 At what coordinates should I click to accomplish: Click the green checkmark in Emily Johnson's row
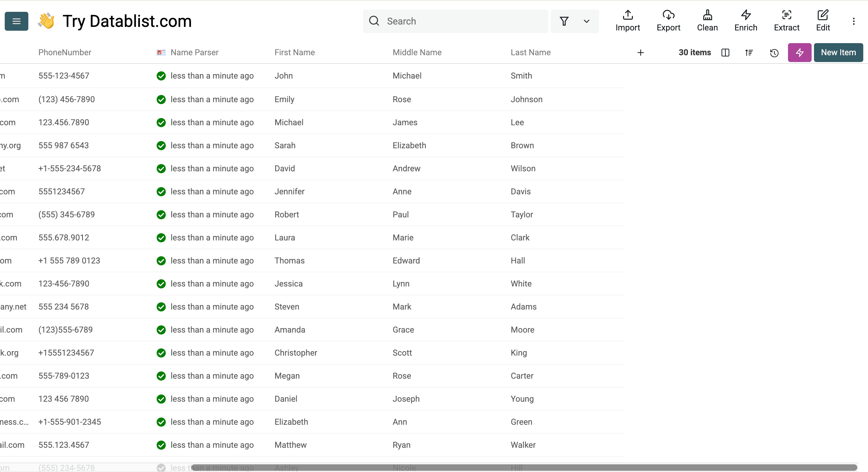[x=161, y=100]
